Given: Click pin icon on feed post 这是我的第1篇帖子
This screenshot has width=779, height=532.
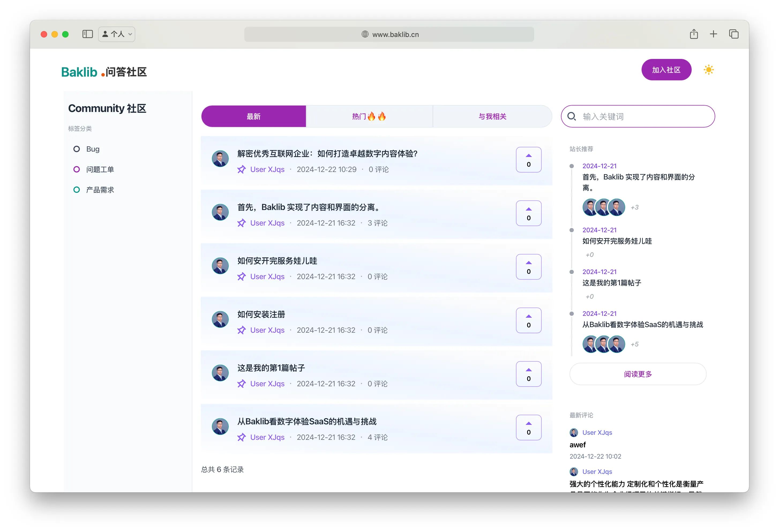Looking at the screenshot, I should click(241, 384).
